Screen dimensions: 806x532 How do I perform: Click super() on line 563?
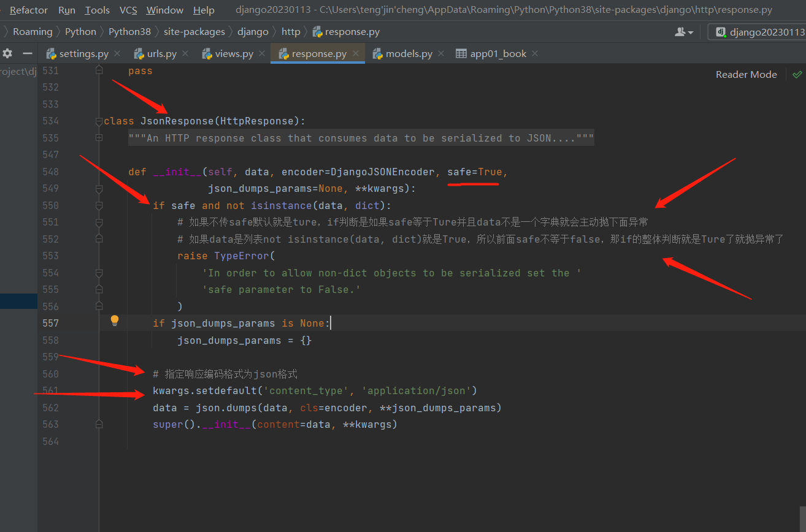click(174, 424)
